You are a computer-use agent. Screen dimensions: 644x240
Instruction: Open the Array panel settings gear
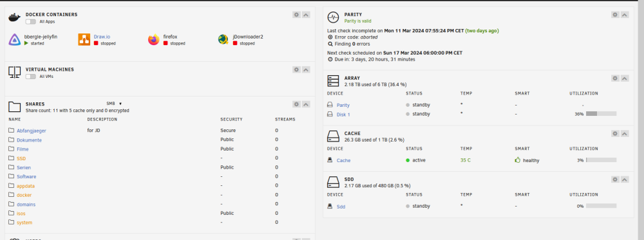tap(615, 78)
